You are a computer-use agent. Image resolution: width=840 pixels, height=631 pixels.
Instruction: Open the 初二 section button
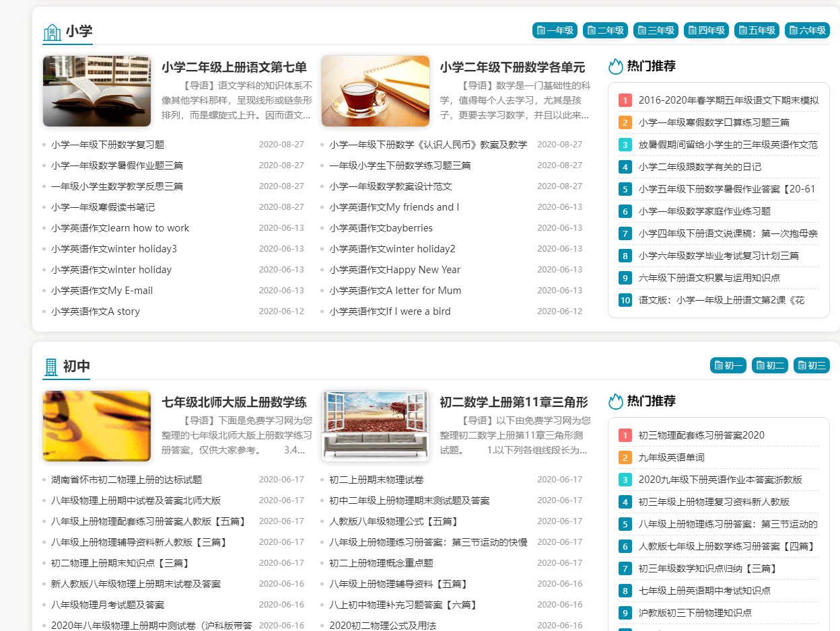coord(769,365)
